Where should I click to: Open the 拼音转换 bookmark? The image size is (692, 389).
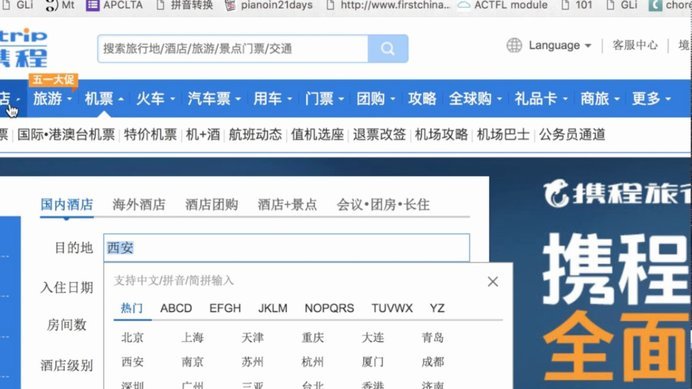pyautogui.click(x=185, y=5)
